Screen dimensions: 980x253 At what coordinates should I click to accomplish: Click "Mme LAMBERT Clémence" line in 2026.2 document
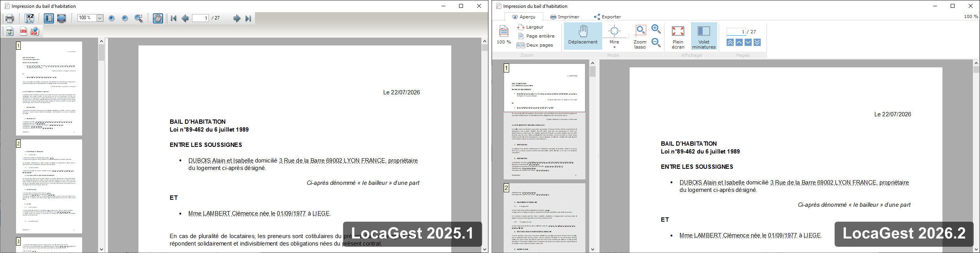pyautogui.click(x=750, y=235)
